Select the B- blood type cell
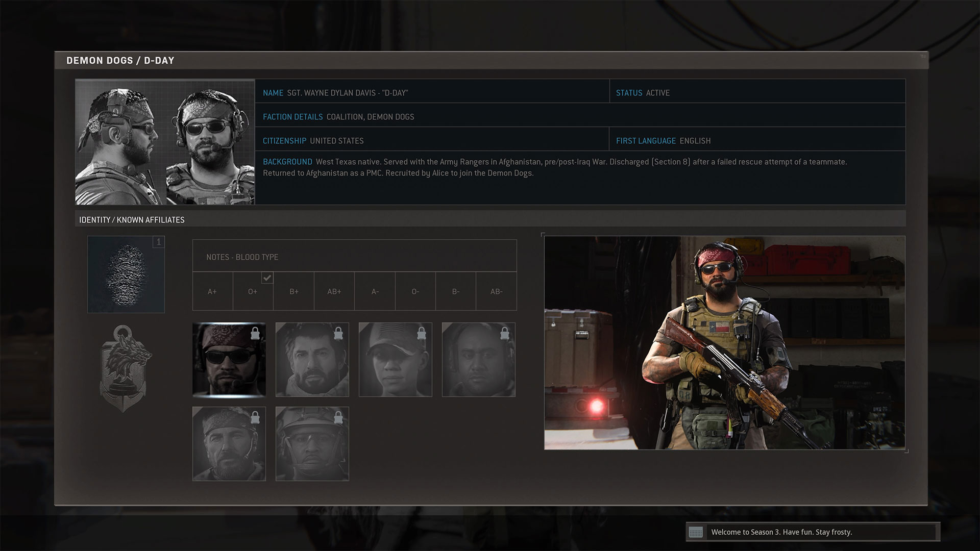 [x=456, y=291]
